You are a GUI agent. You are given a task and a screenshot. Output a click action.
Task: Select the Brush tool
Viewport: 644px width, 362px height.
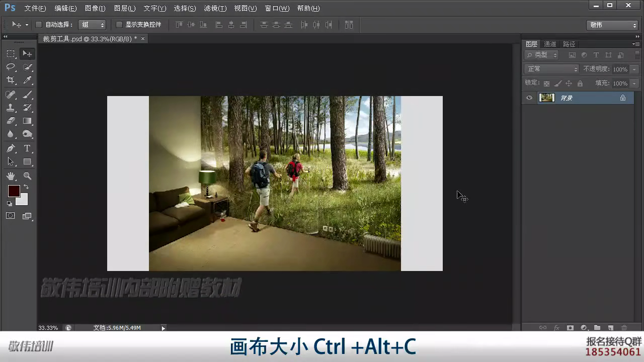[27, 95]
